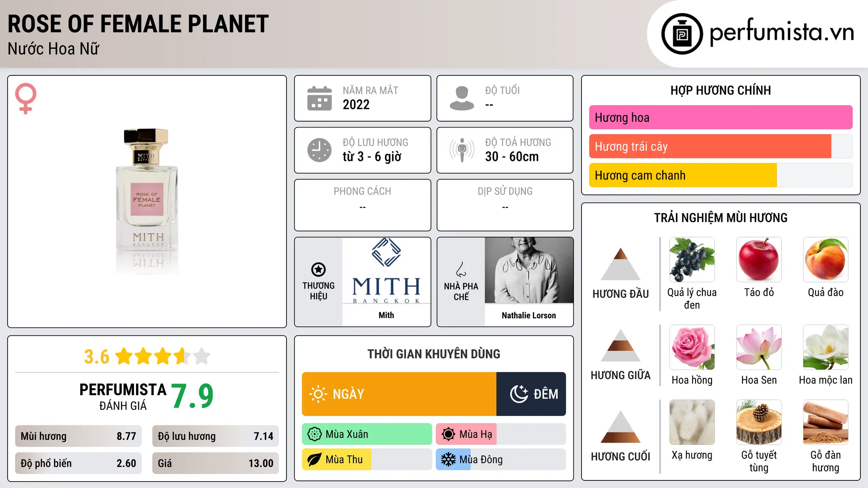Click the Mùa Hạ season bar

tap(501, 434)
